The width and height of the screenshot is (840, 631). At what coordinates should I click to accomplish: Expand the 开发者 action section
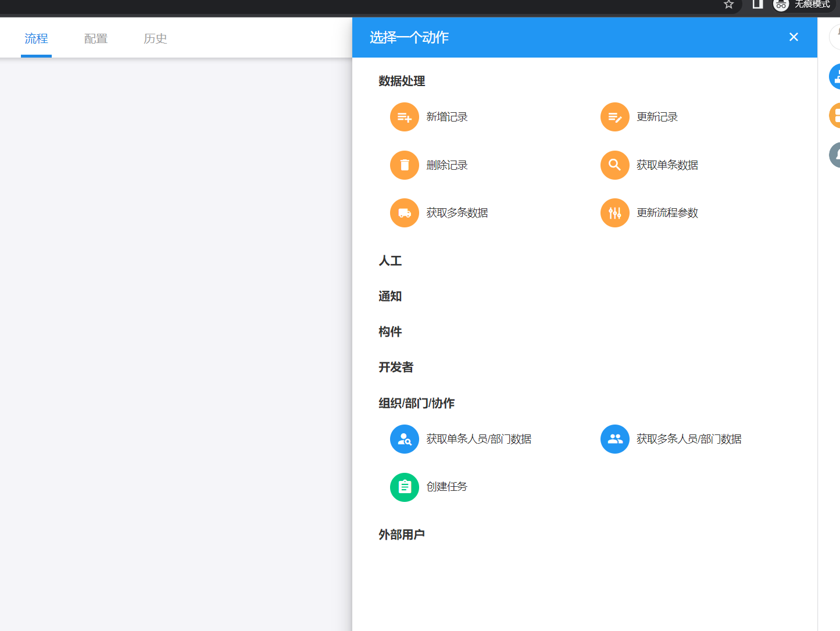(396, 367)
